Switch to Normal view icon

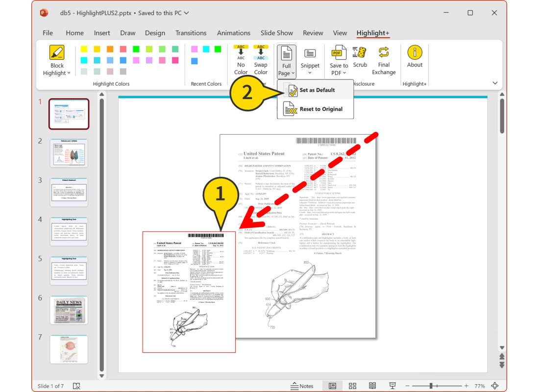point(332,386)
